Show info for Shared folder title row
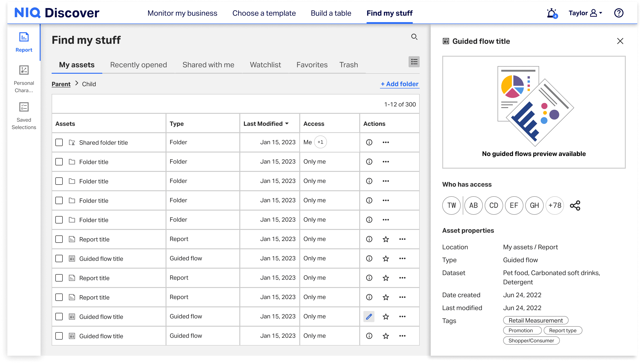This screenshot has height=364, width=641. pyautogui.click(x=369, y=142)
